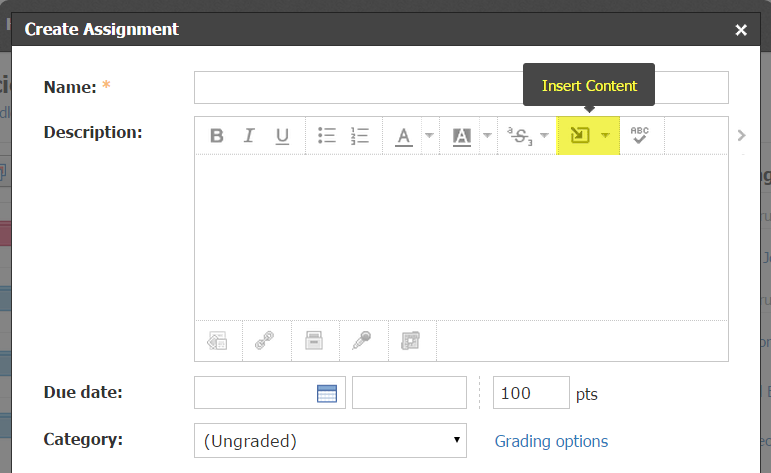Expand the text color dropdown arrow
This screenshot has width=771, height=473.
coord(429,136)
